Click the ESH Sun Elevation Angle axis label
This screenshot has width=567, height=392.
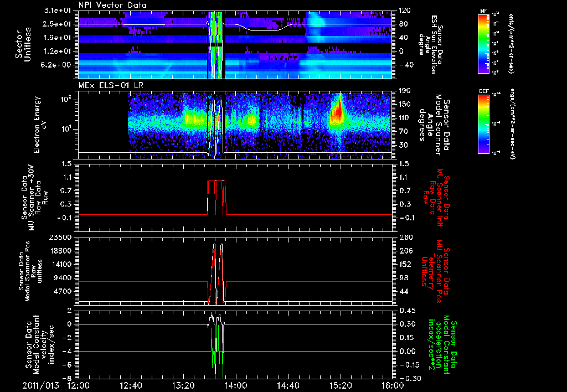coord(430,44)
